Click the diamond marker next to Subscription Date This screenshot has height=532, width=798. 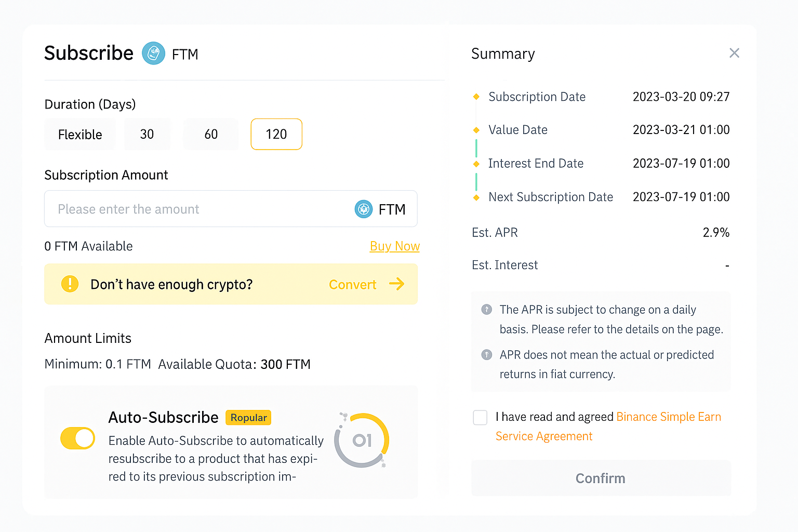click(476, 96)
